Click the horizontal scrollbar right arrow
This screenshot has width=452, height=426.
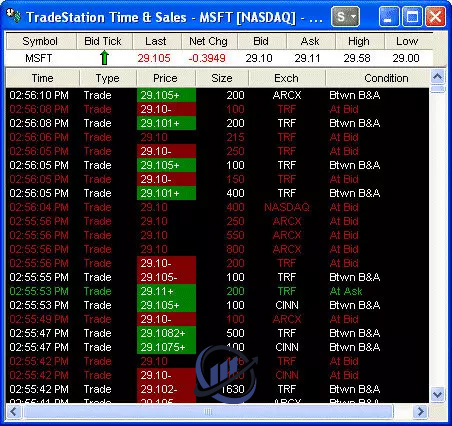pyautogui.click(x=421, y=411)
